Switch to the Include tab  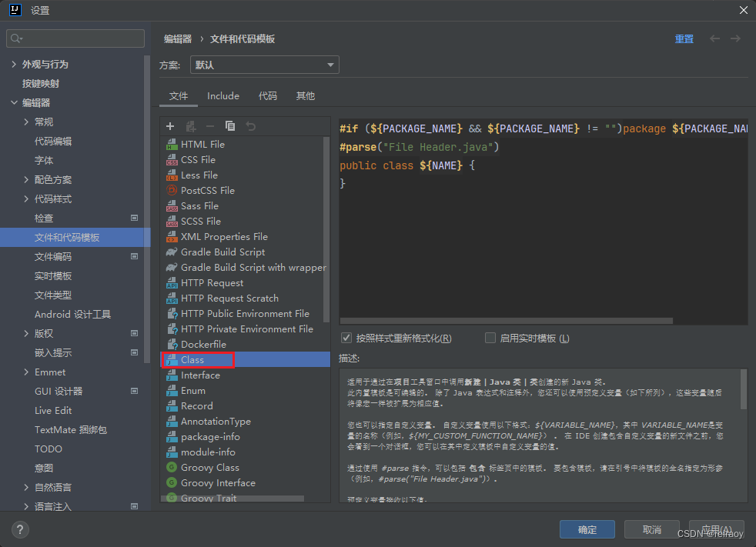point(222,95)
